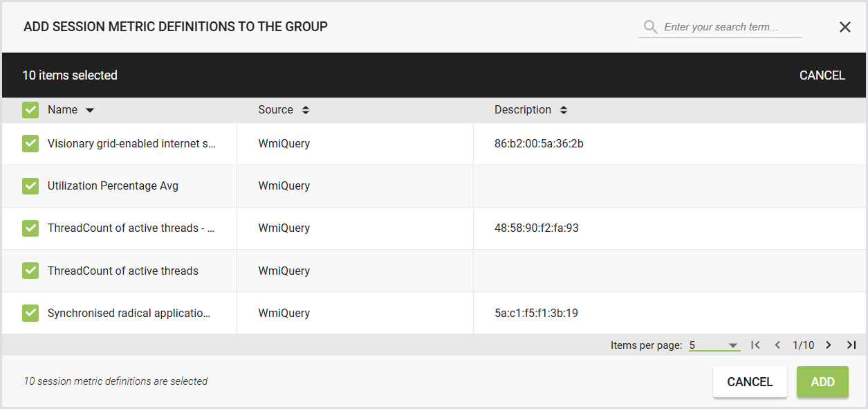This screenshot has width=868, height=409.
Task: Sort by Description column arrows
Action: 563,110
